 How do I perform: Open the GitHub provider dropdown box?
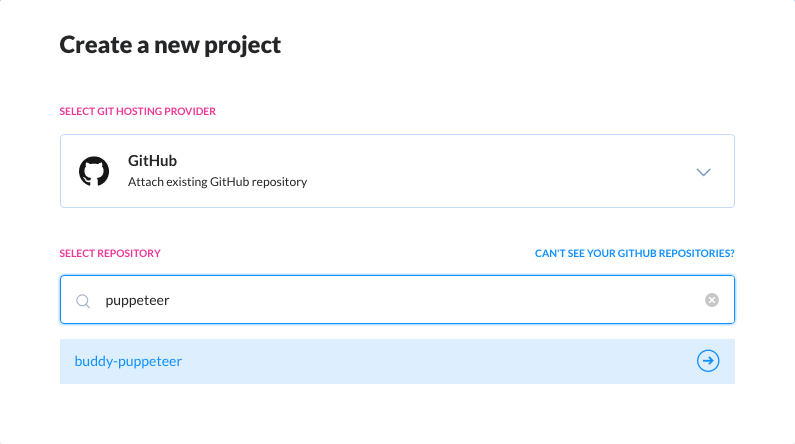(397, 171)
